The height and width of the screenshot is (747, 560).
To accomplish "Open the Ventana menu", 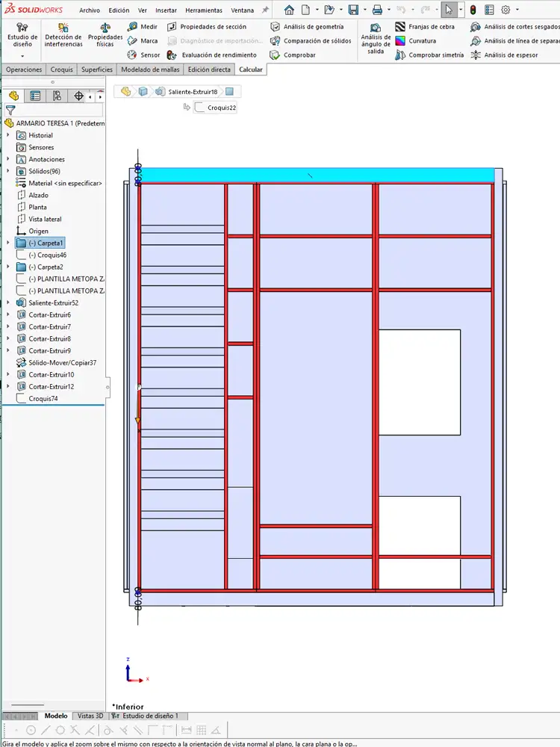I will point(243,10).
